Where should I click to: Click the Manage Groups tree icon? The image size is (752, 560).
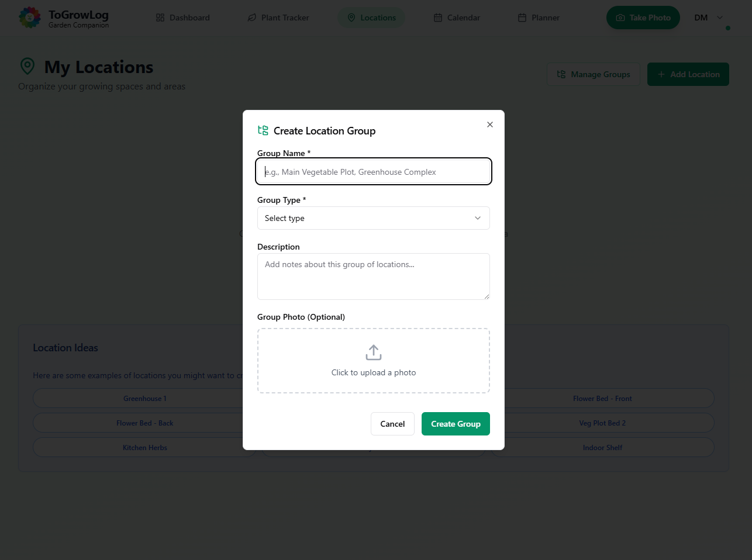coord(561,74)
